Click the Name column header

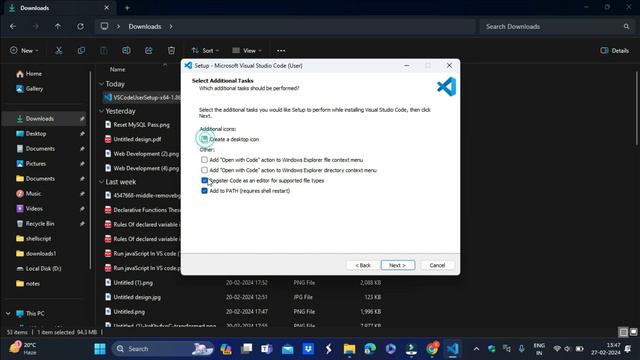[x=118, y=70]
